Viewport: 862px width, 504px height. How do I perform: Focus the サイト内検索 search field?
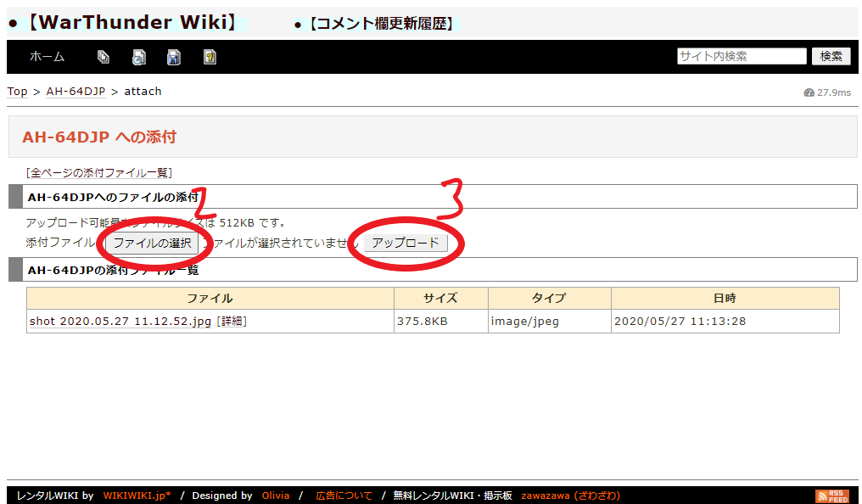pyautogui.click(x=741, y=56)
